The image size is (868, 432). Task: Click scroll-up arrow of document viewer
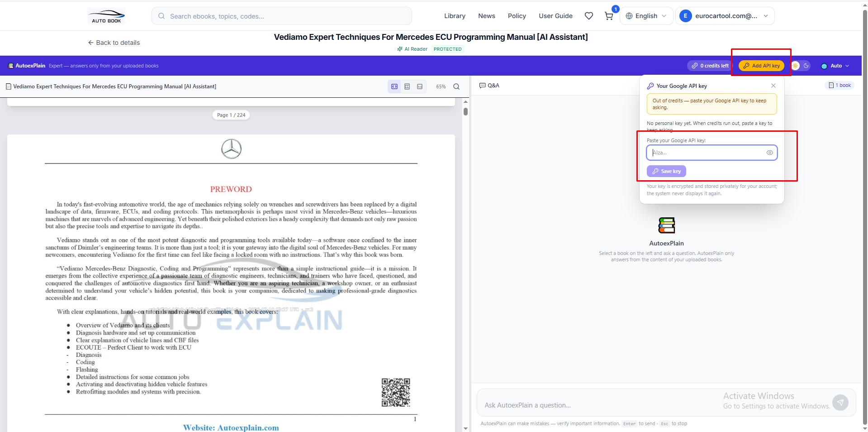[465, 102]
